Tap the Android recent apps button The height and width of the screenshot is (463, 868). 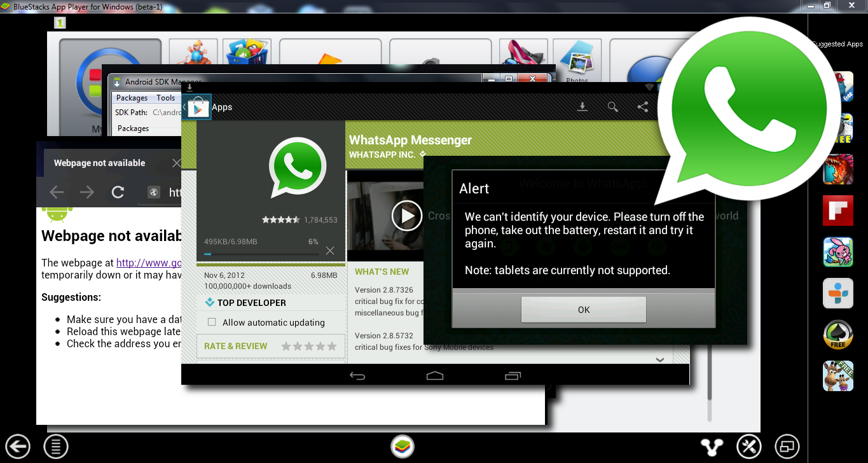coord(513,376)
